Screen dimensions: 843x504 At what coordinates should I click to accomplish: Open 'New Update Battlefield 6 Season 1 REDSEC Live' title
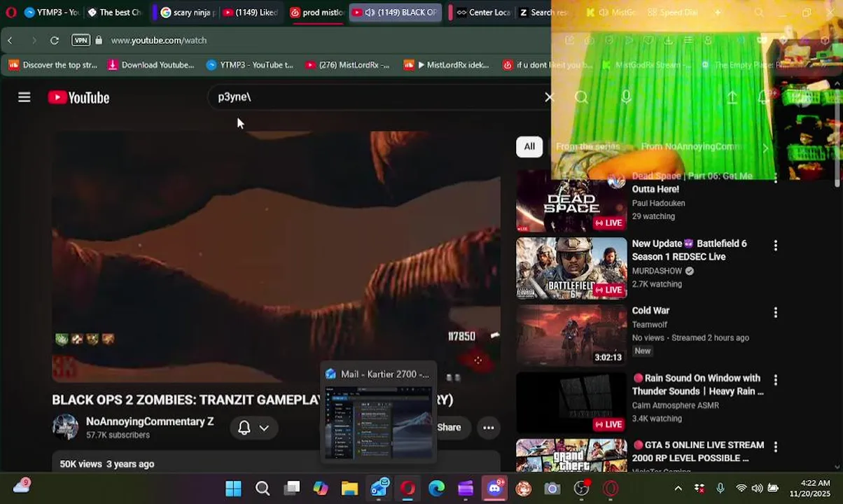(690, 250)
